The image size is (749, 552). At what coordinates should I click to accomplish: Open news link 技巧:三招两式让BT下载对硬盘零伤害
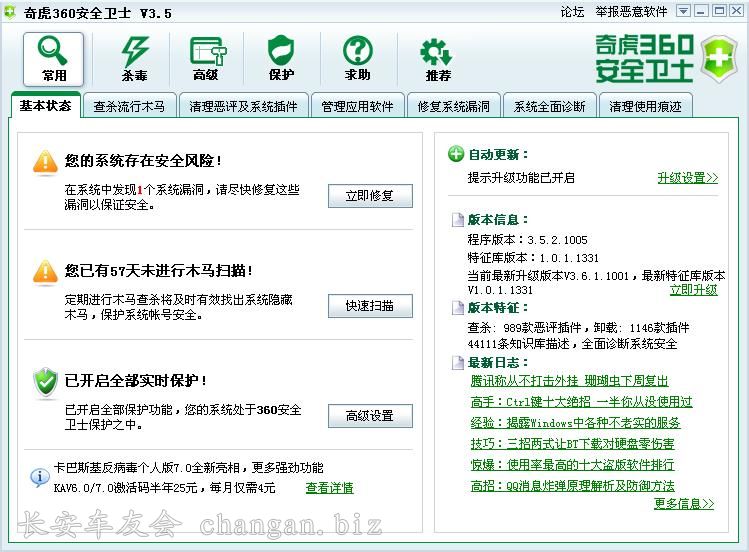point(572,444)
